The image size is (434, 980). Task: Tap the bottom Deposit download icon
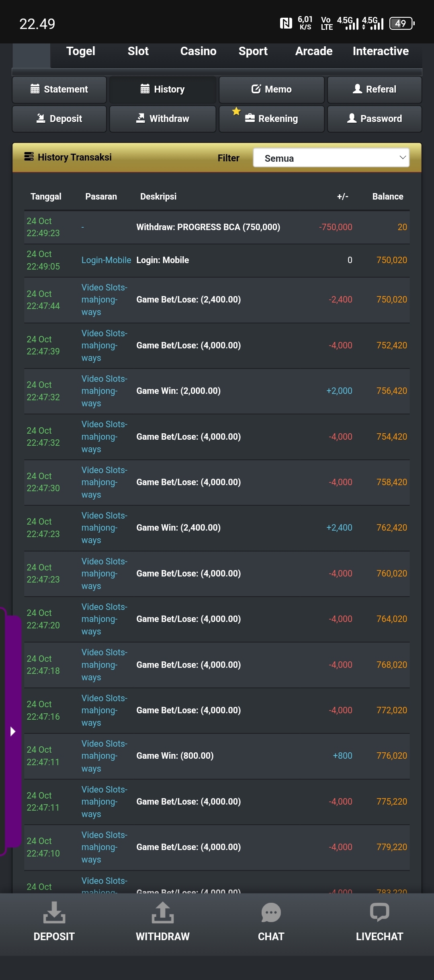click(x=54, y=912)
